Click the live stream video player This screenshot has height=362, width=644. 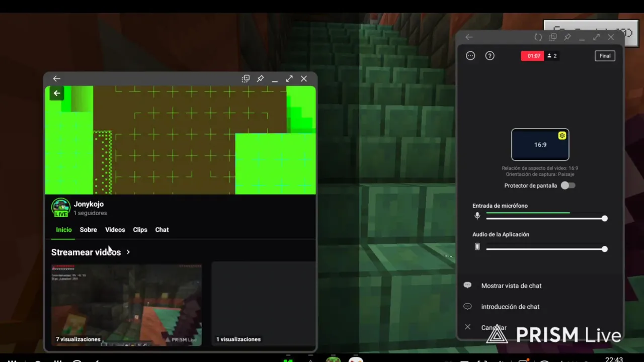180,140
